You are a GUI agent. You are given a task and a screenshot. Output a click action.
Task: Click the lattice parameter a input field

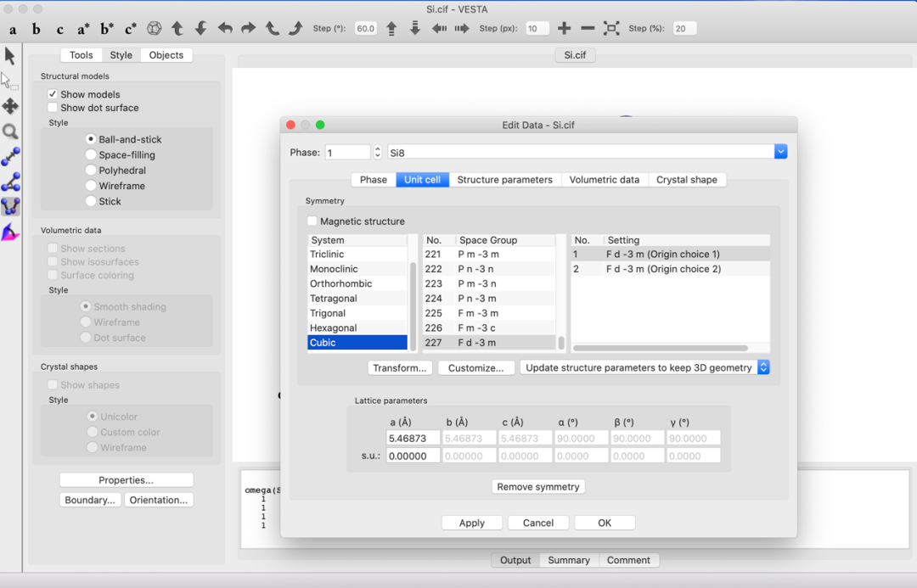(x=413, y=438)
